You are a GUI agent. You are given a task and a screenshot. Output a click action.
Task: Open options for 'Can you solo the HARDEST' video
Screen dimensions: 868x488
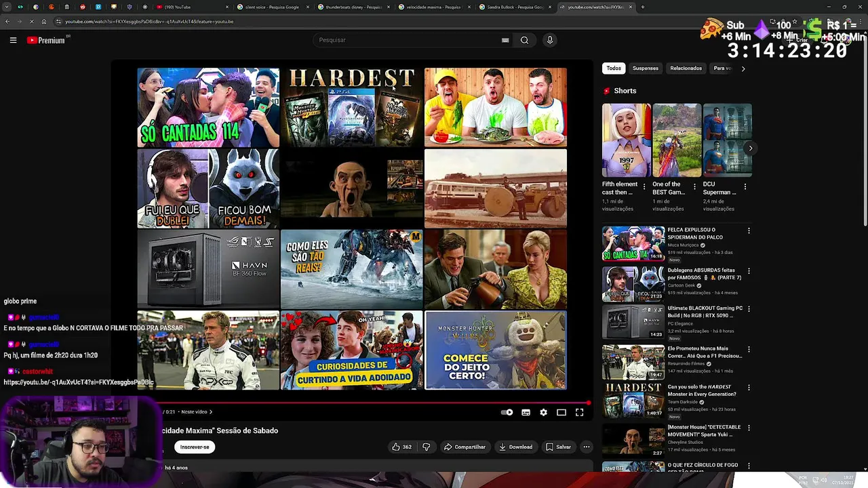point(749,388)
